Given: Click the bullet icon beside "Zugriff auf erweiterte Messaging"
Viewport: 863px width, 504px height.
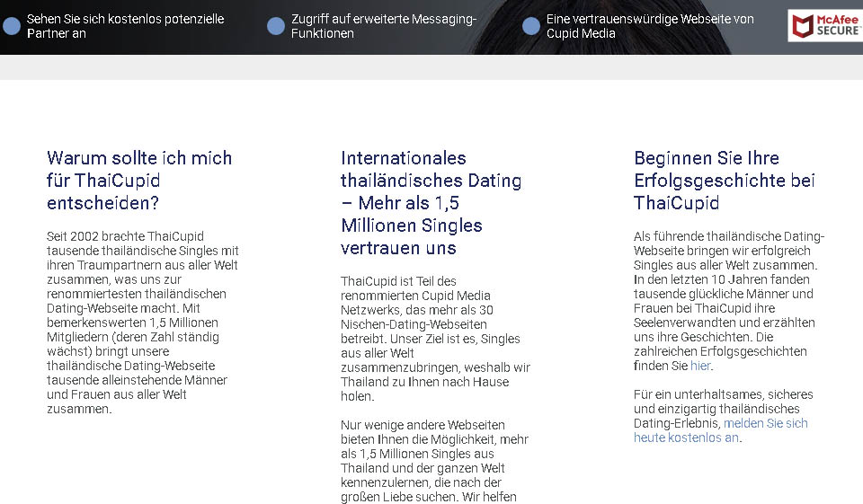Looking at the screenshot, I should [276, 26].
